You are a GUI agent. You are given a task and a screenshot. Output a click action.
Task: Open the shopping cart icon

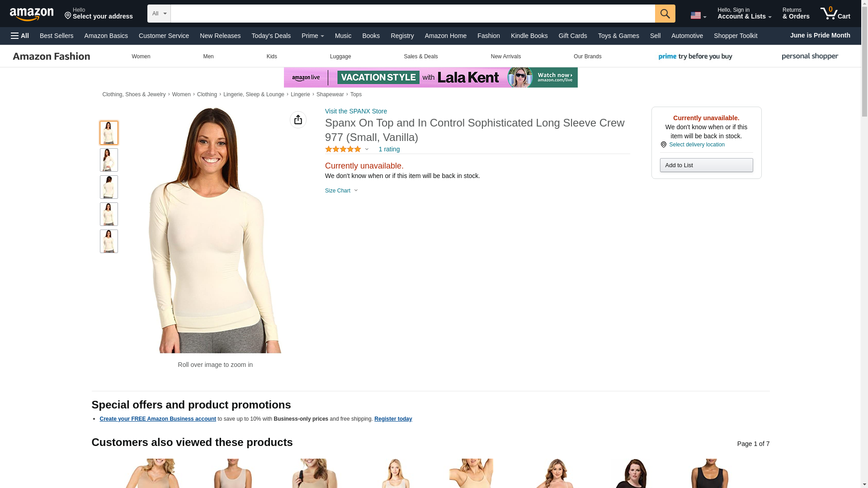coord(835,14)
